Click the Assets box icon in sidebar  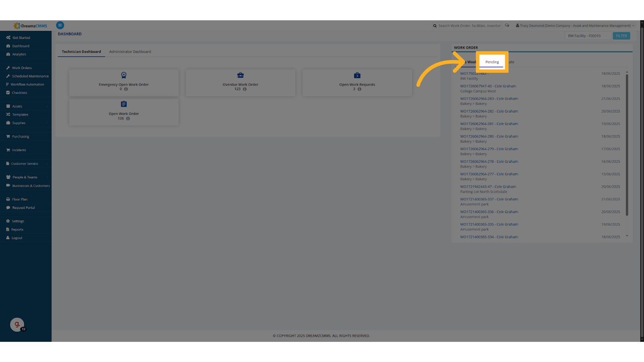point(8,106)
